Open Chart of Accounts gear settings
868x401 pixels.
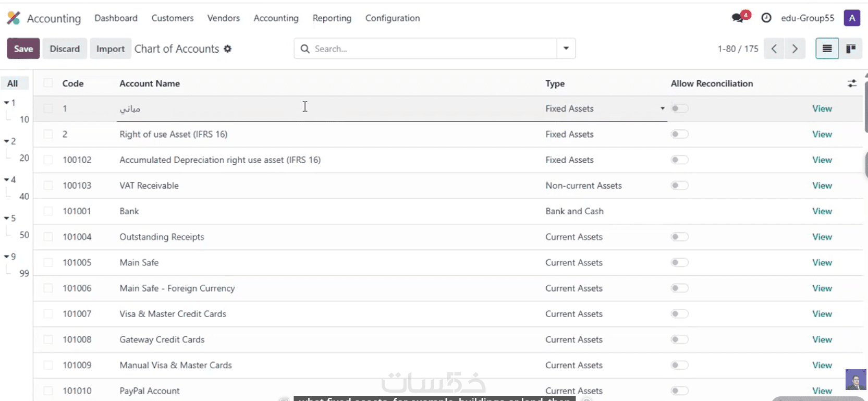point(228,48)
